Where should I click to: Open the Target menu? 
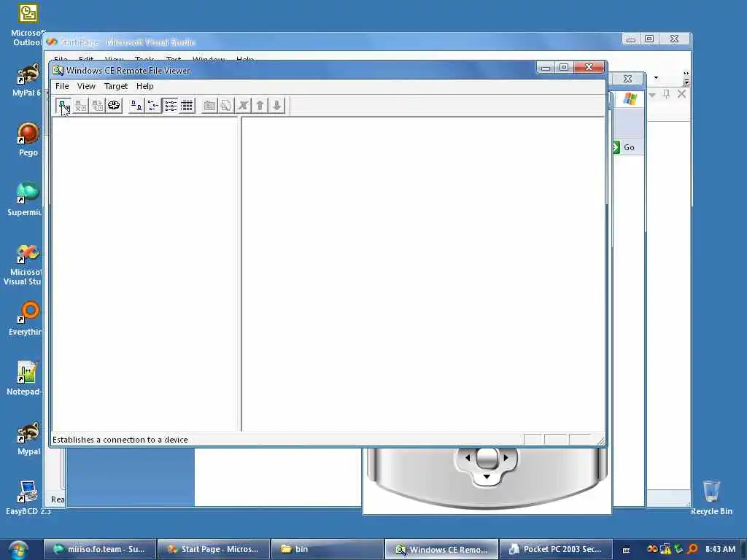click(116, 86)
